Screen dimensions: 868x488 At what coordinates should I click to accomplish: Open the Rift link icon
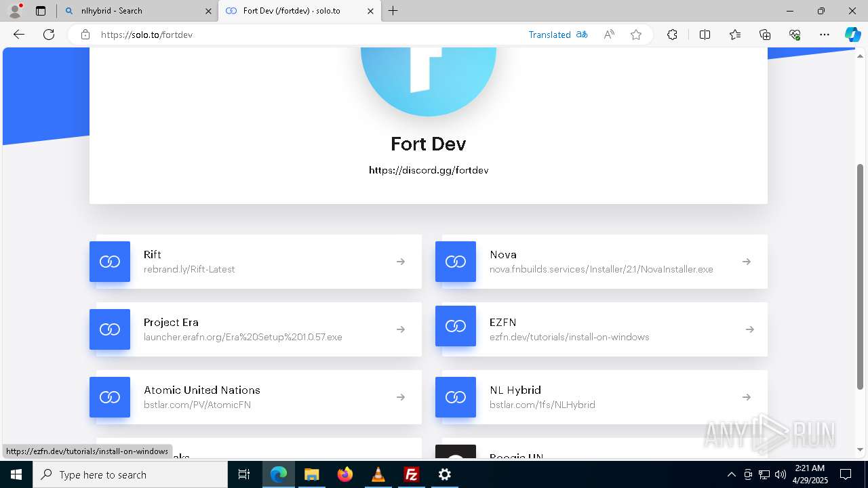[x=110, y=262]
